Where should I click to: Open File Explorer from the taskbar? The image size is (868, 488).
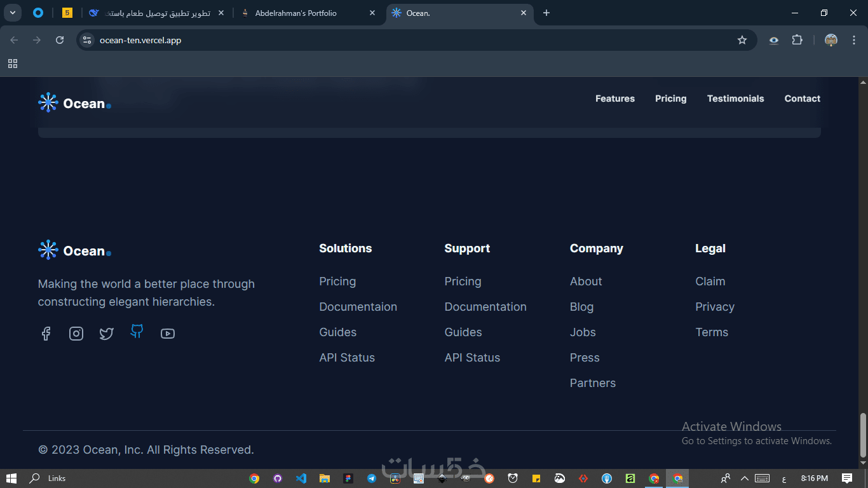[x=324, y=478]
